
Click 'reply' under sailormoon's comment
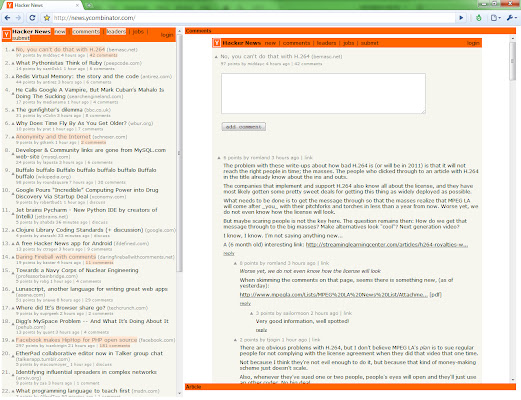point(261,330)
